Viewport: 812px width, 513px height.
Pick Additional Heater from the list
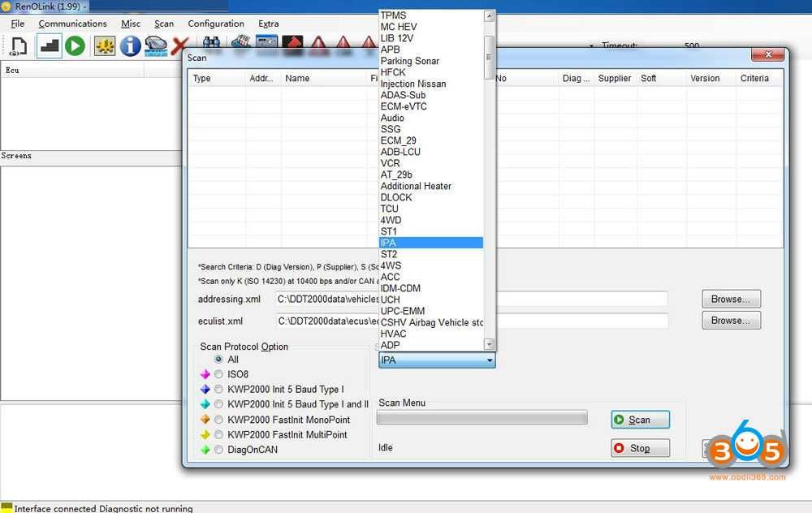coord(431,187)
